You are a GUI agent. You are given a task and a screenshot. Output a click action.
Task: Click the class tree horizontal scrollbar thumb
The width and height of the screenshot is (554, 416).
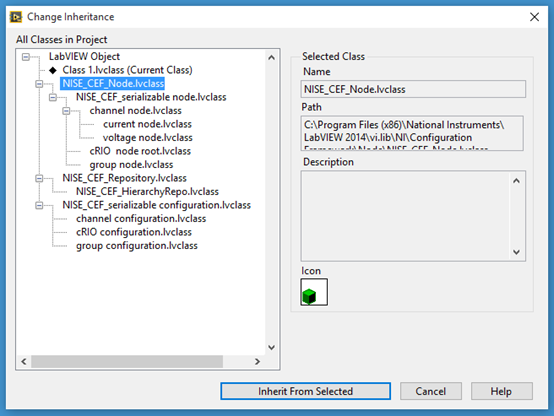pos(127,362)
